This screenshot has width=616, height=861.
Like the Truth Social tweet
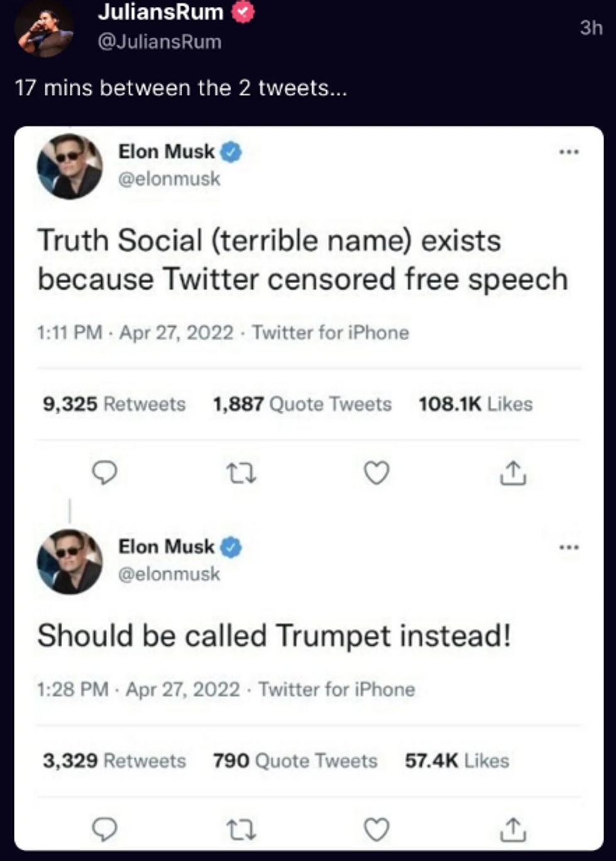pos(377,473)
